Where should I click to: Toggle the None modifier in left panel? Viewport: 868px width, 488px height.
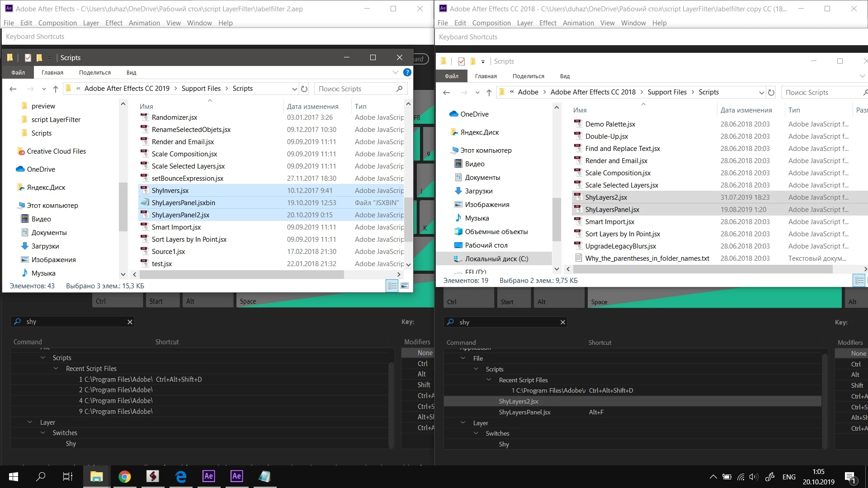[x=425, y=353]
